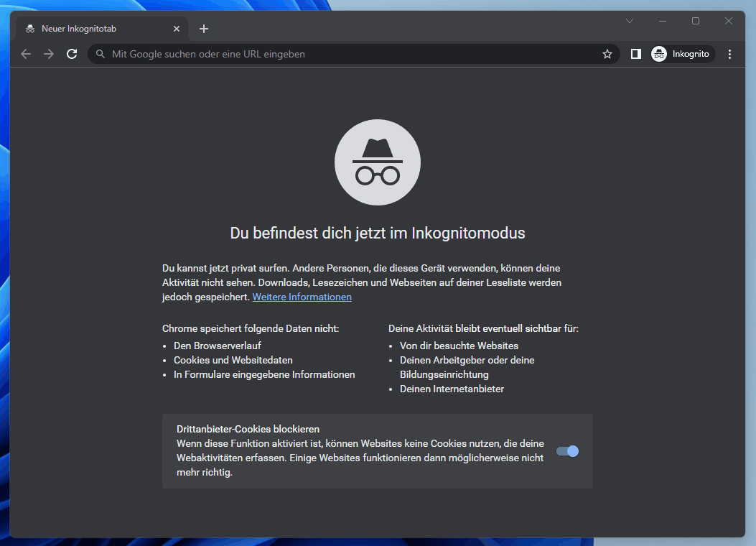Open the side panel
This screenshot has width=756, height=546.
635,54
